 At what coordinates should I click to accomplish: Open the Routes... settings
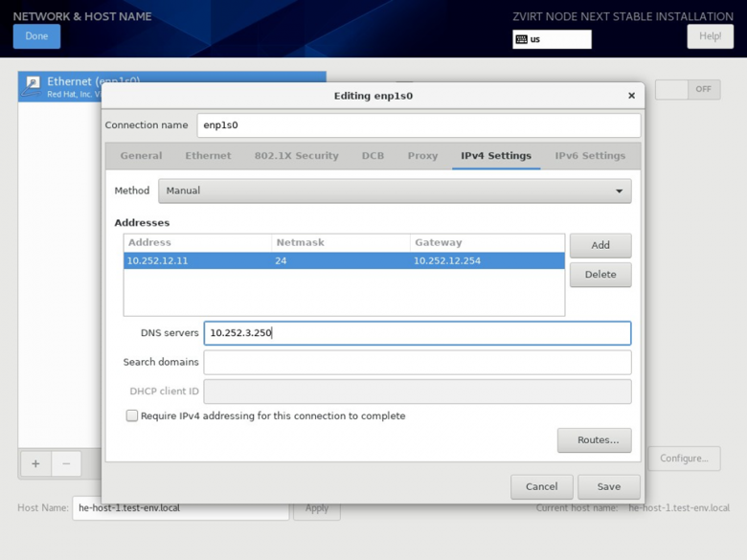[x=595, y=440]
